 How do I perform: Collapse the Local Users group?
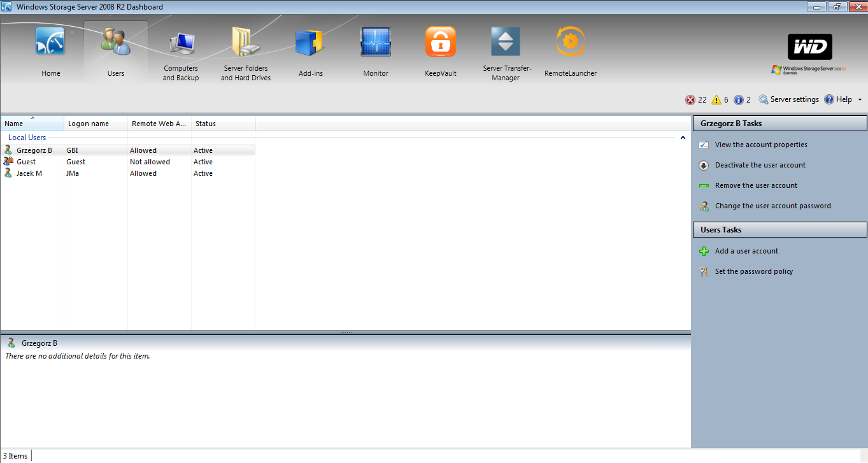point(683,138)
